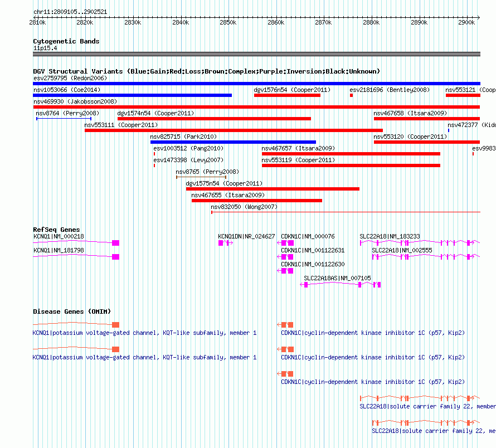Click the CDKN1C|NM_000076 gene label

click(308, 236)
